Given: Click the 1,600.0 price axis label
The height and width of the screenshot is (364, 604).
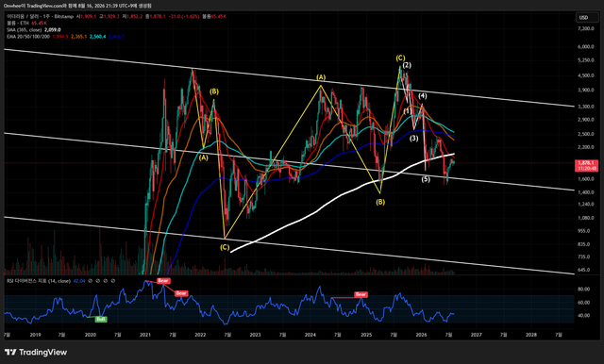Looking at the screenshot, I should pos(585,179).
